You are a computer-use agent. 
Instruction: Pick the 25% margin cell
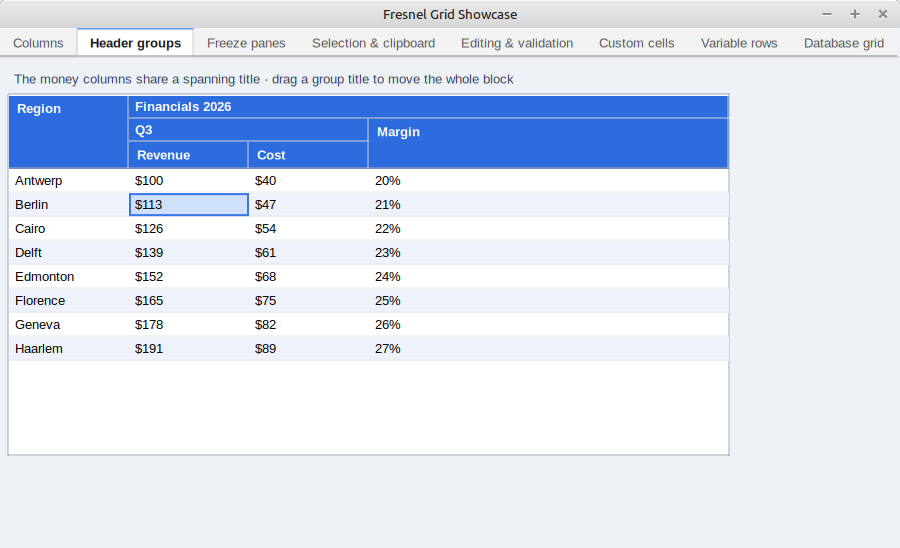pos(549,301)
